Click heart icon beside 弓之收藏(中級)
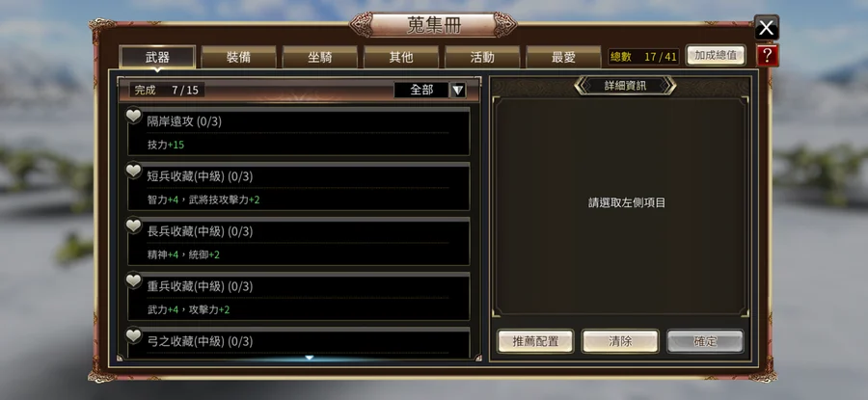Image resolution: width=868 pixels, height=400 pixels. [133, 335]
